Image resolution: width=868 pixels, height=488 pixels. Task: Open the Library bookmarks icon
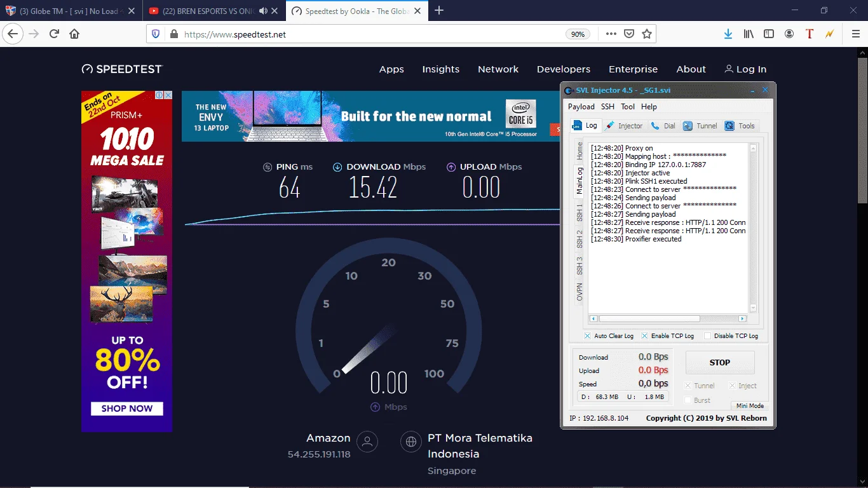pyautogui.click(x=749, y=34)
